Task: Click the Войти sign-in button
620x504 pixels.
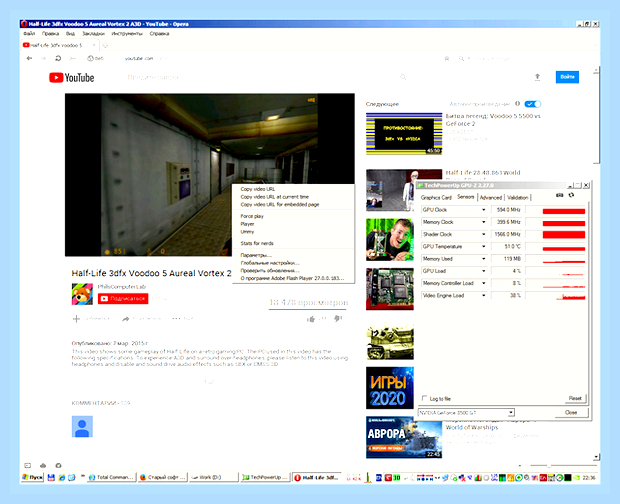Action: point(567,77)
